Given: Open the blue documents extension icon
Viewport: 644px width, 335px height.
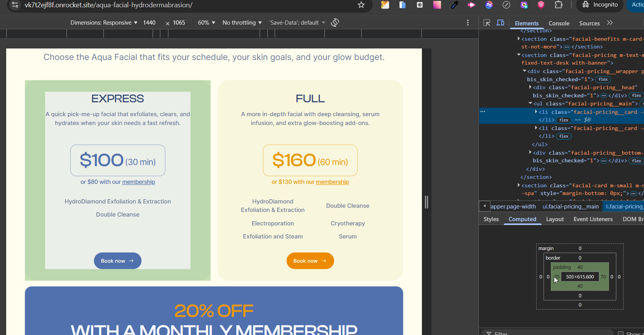Looking at the screenshot, I should point(402,5).
